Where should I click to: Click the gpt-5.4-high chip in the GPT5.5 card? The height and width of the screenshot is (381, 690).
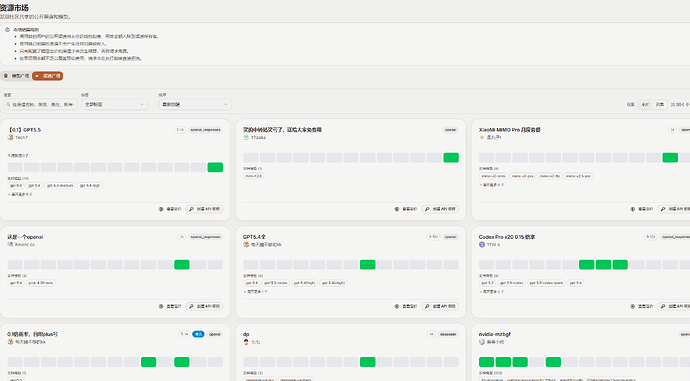click(x=90, y=186)
